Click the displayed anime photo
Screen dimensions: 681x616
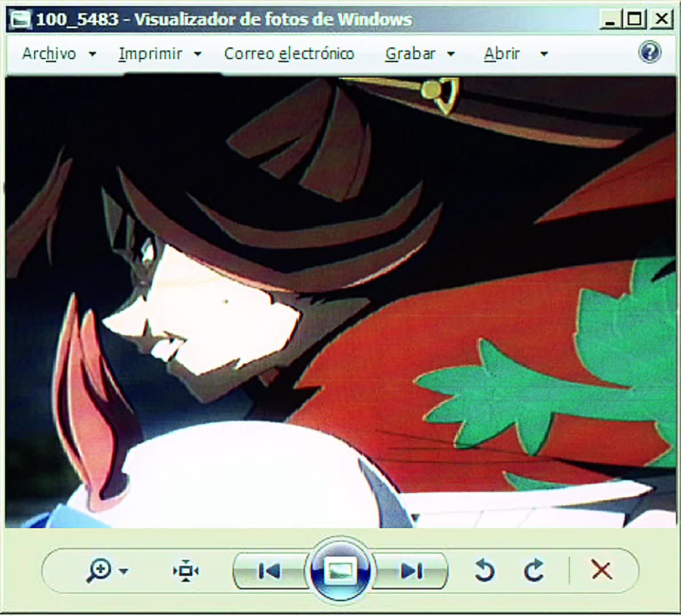pos(340,302)
